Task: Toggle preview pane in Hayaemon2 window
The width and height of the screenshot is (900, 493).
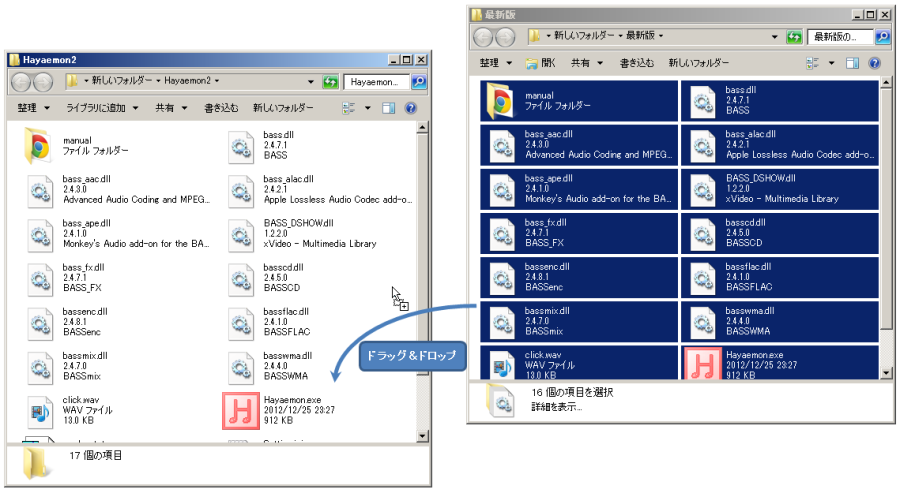Action: (x=389, y=108)
